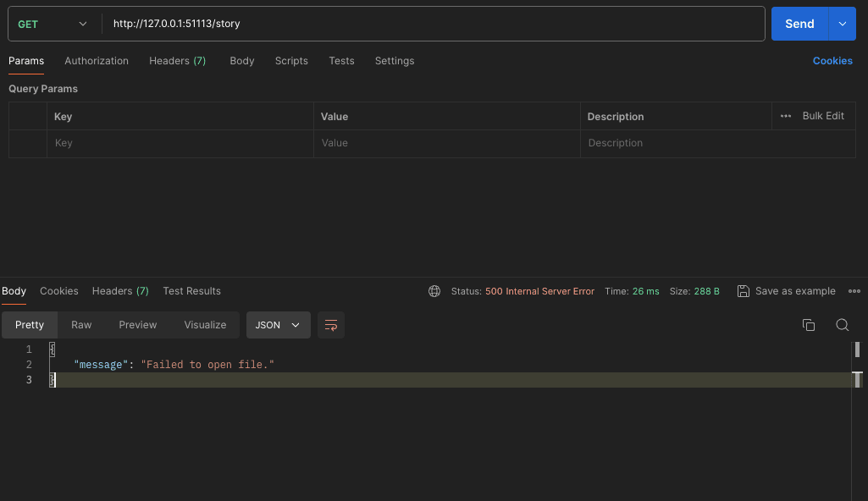This screenshot has height=501, width=868.
Task: Open the JSON format dropdown
Action: [x=278, y=325]
